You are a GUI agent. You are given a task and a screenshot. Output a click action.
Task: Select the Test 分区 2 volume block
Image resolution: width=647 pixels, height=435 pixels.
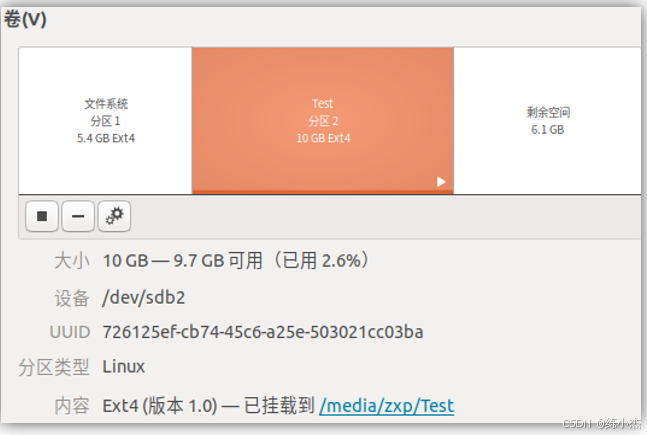coord(323,120)
